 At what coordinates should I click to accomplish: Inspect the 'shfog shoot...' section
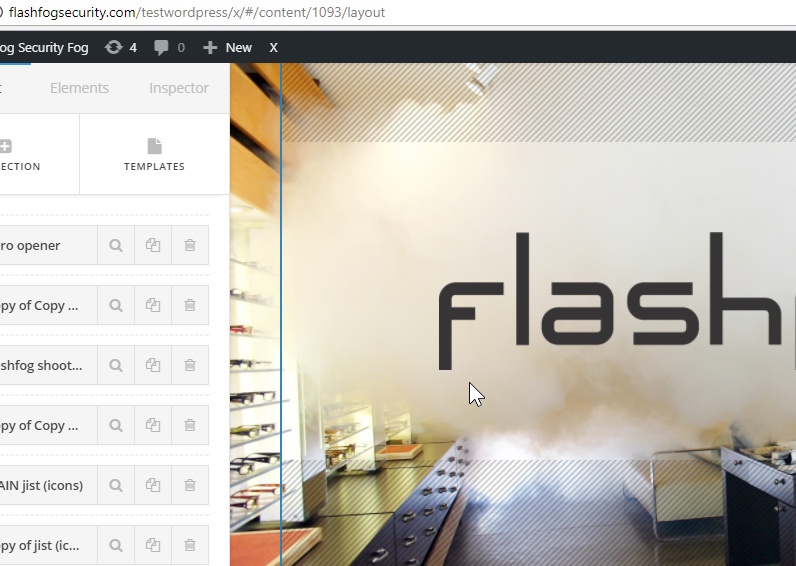[116, 365]
